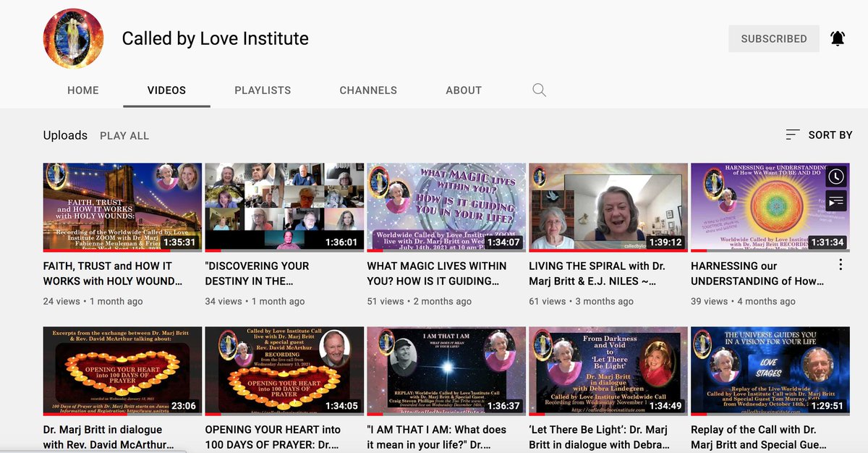Screen dimensions: 868x453
Task: Open DISCOVERING YOUR DESTINY video thumbnail
Action: 284,207
